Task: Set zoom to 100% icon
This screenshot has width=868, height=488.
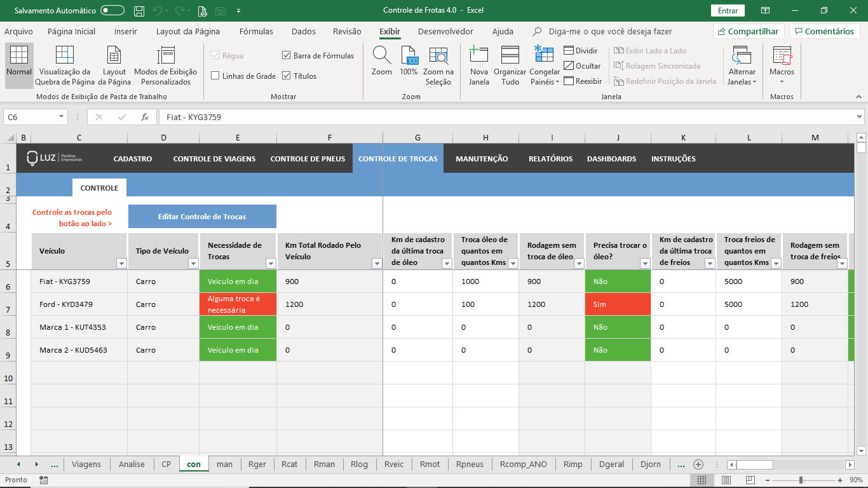Action: (x=410, y=56)
